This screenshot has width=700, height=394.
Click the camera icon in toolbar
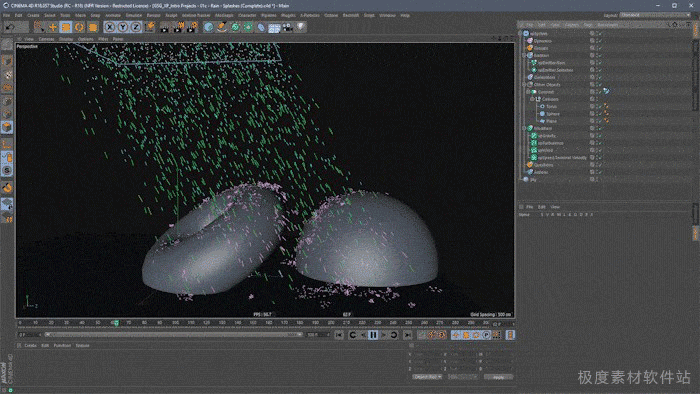[x=288, y=27]
